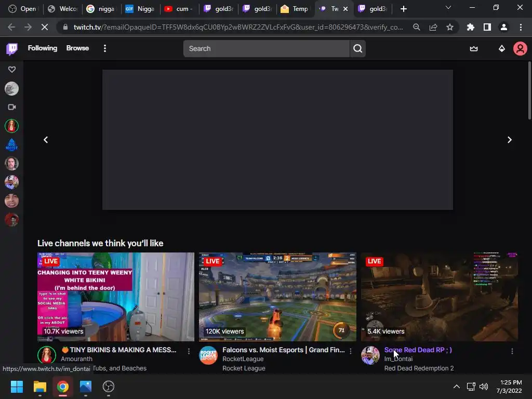Viewport: 532px width, 399px height.
Task: Open the Rocket League category link
Action: tap(244, 368)
